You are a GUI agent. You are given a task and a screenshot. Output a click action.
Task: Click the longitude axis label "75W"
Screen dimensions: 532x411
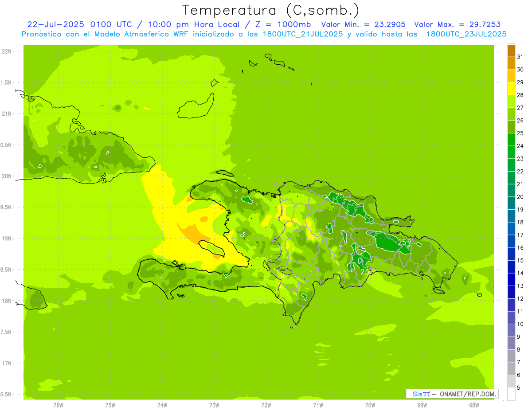pyautogui.click(x=110, y=405)
